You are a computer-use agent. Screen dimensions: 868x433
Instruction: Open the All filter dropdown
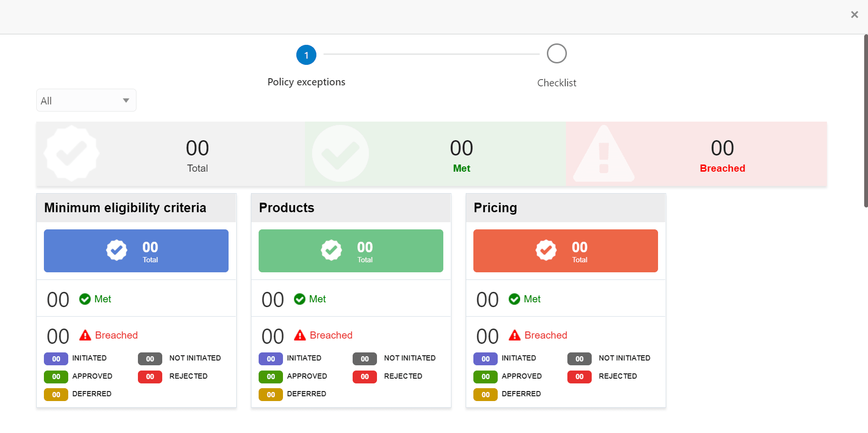[x=86, y=100]
